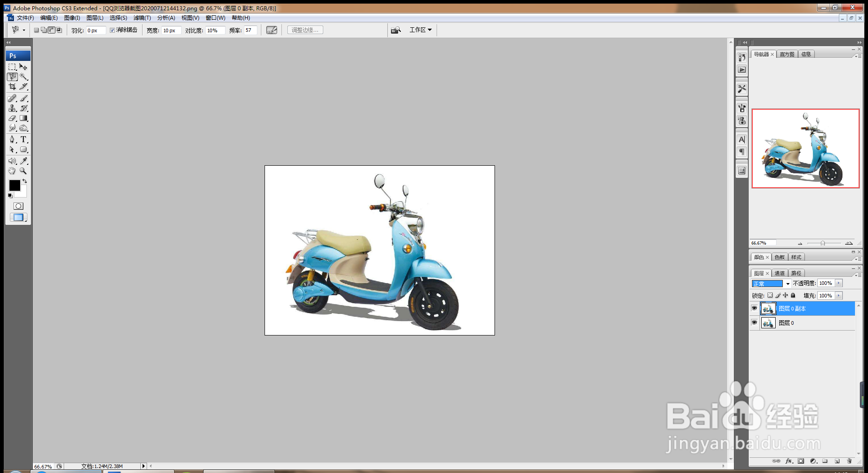The height and width of the screenshot is (473, 868).
Task: Open the Paragraph panel icon
Action: 742,152
